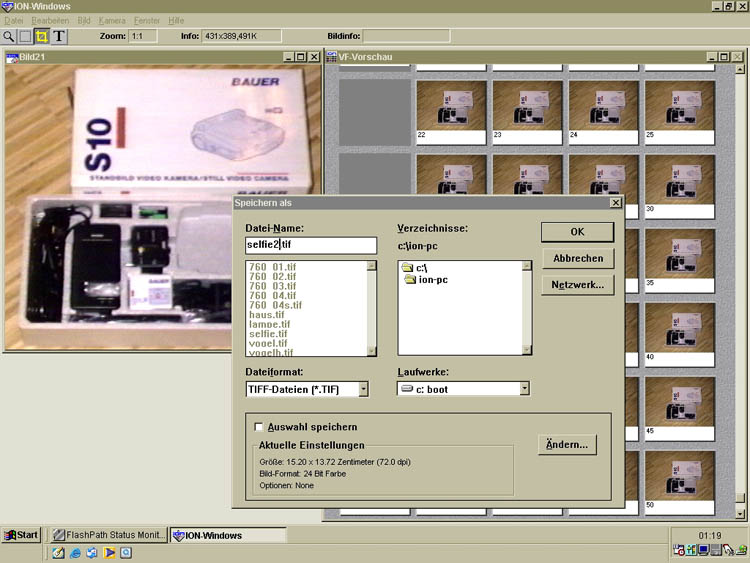Select thumbnail 22 in VF-Vorschau

tap(451, 112)
